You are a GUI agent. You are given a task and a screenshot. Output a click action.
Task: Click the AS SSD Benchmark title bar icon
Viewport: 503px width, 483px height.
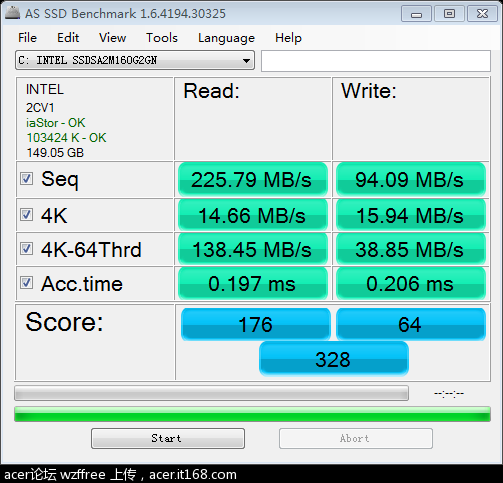[x=13, y=13]
